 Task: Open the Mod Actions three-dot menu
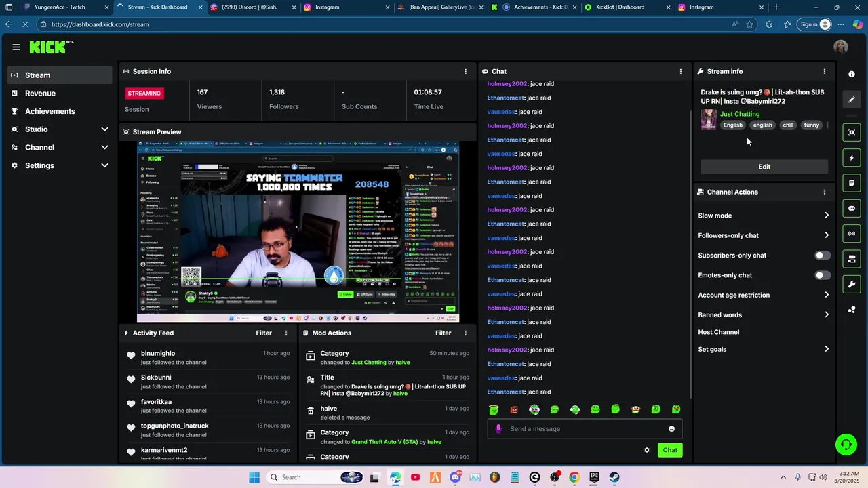[465, 333]
